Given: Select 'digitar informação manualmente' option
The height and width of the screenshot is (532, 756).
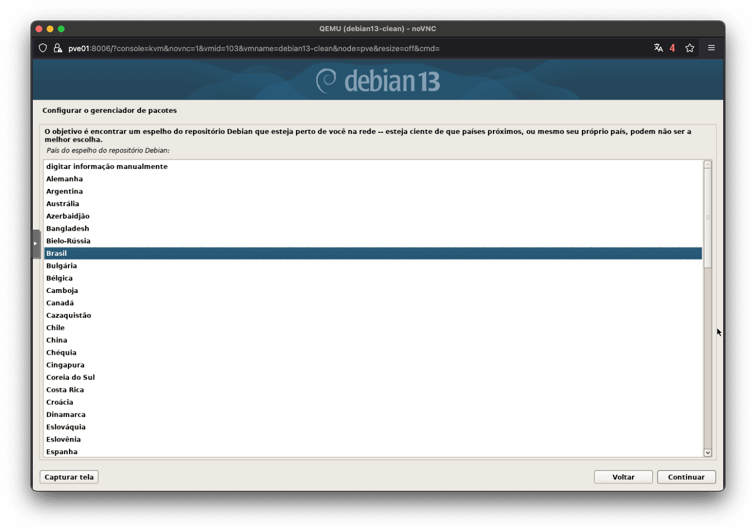Looking at the screenshot, I should click(x=373, y=166).
